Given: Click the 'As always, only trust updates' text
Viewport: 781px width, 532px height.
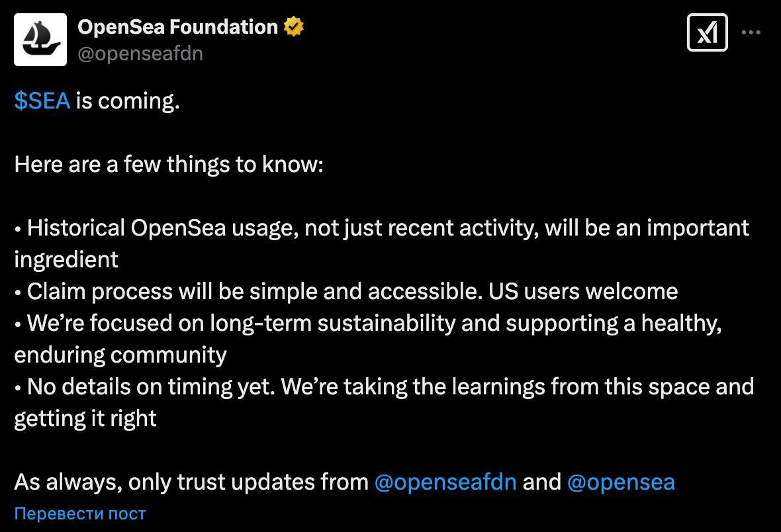Looking at the screenshot, I should point(191,482).
